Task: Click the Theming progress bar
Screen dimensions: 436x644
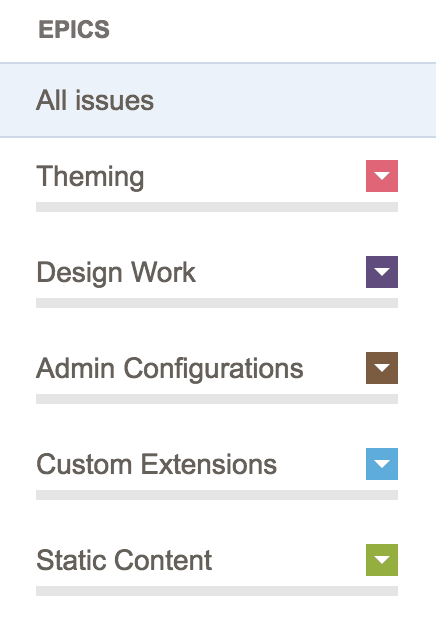Action: pos(217,207)
